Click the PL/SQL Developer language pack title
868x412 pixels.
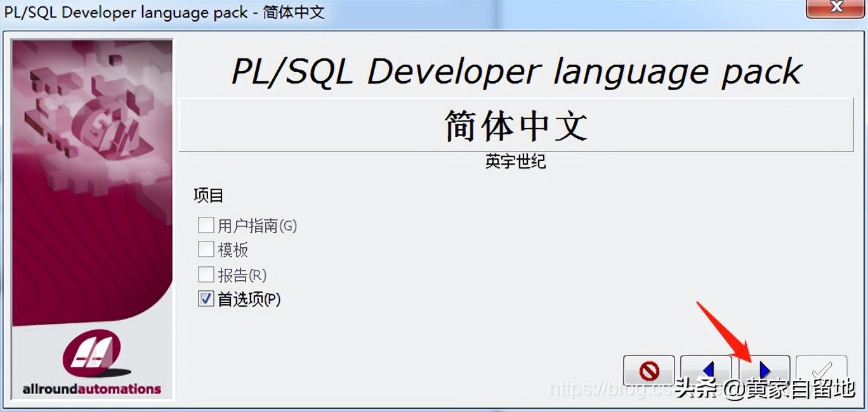[x=516, y=71]
